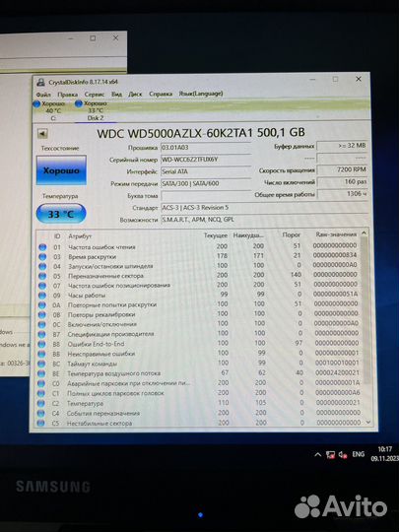Click status icon for attribute 07 Частота ошибок позиционирования
The width and height of the screenshot is (399, 532).
[42, 286]
